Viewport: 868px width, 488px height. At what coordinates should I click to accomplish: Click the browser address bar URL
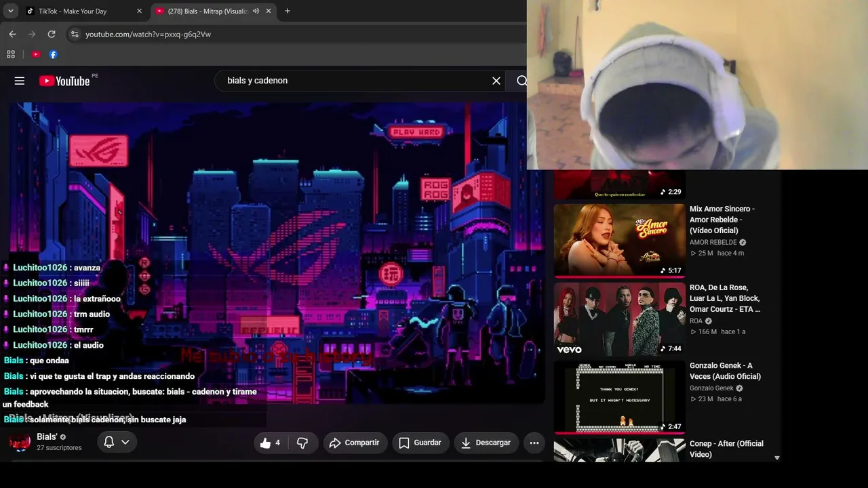click(149, 34)
